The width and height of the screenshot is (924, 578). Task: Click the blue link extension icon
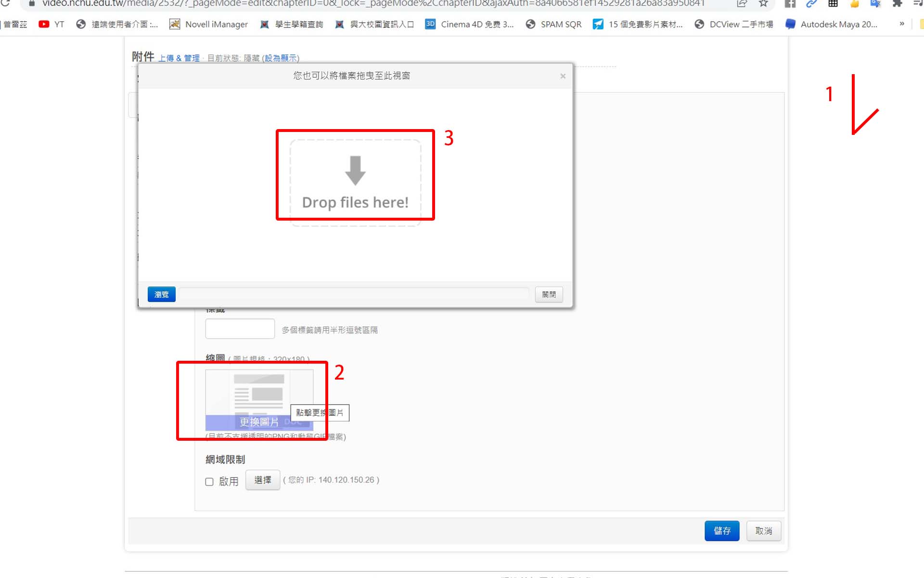[811, 4]
